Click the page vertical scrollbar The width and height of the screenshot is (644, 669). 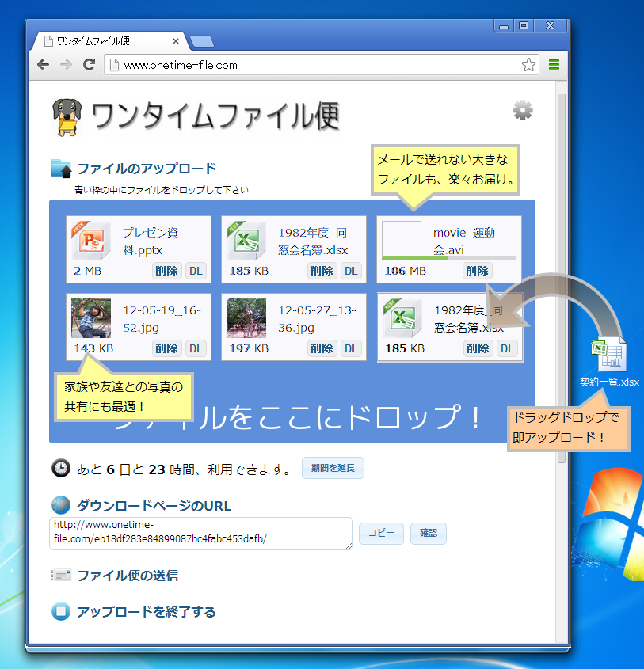pyautogui.click(x=562, y=278)
